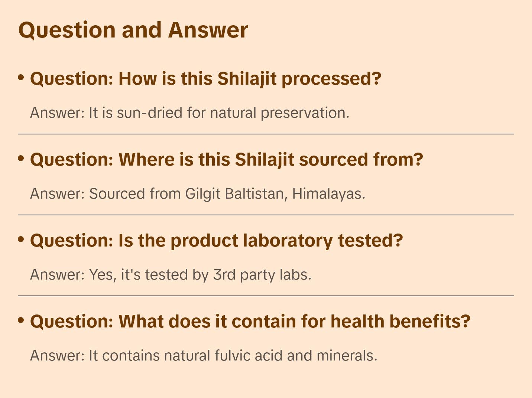The width and height of the screenshot is (532, 398).
Task: Click the answer starting "Yes, it's tested"
Action: 171,275
